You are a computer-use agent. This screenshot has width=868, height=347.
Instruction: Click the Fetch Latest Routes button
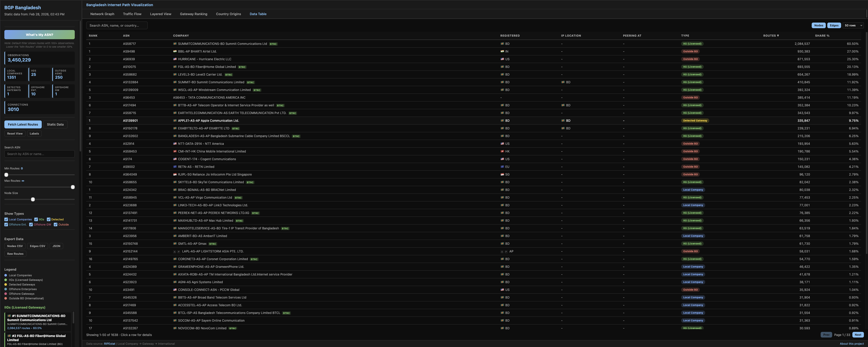23,124
